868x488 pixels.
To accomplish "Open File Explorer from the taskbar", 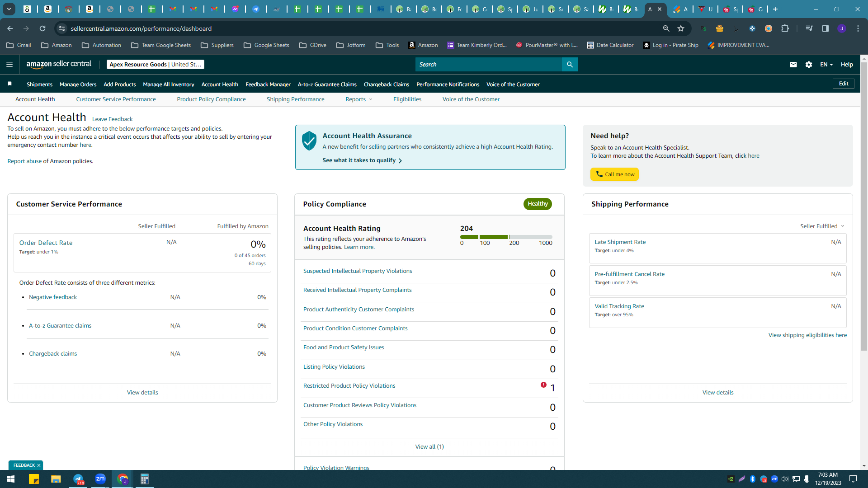I will (x=56, y=479).
